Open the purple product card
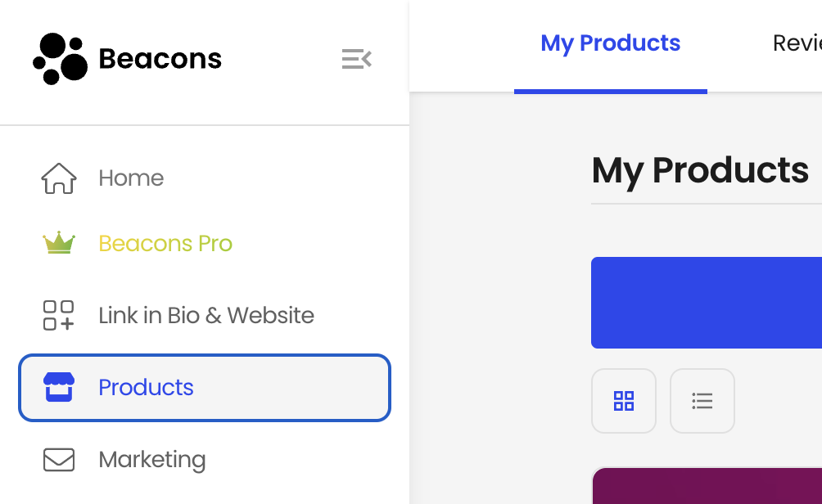The image size is (822, 504). [x=707, y=486]
